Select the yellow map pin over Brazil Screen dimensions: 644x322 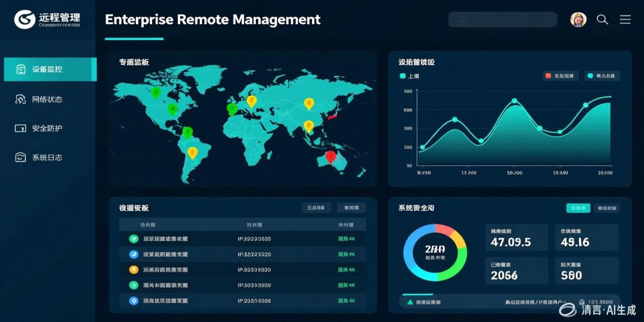pyautogui.click(x=192, y=152)
